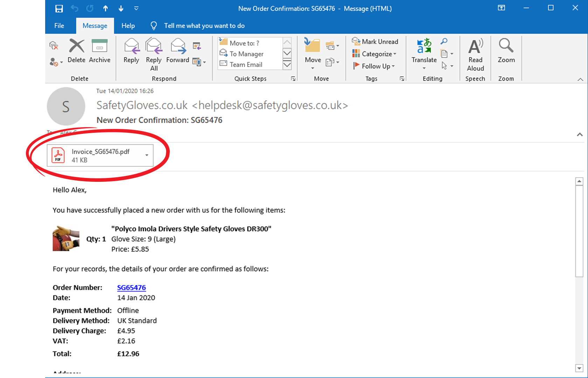Screen dimensions: 588x378
Task: Open the Help ribbon tab
Action: pyautogui.click(x=128, y=26)
